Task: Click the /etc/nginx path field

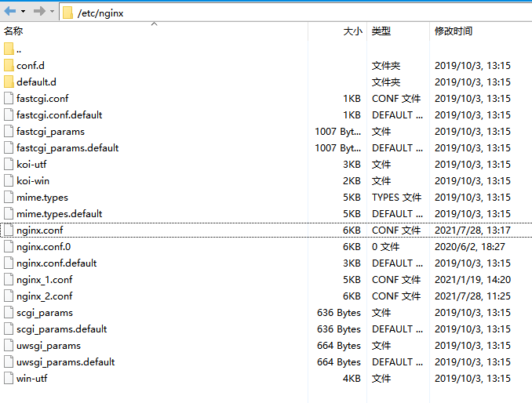Action: pyautogui.click(x=295, y=13)
